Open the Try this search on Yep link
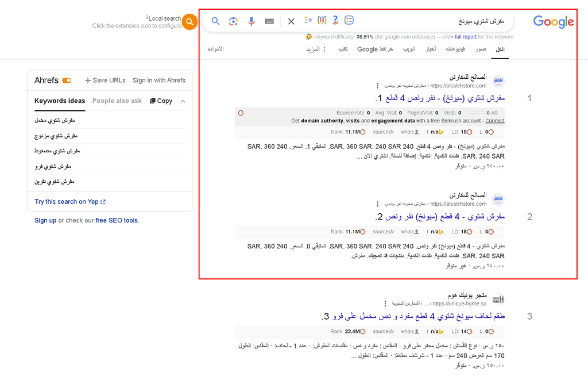 70,202
